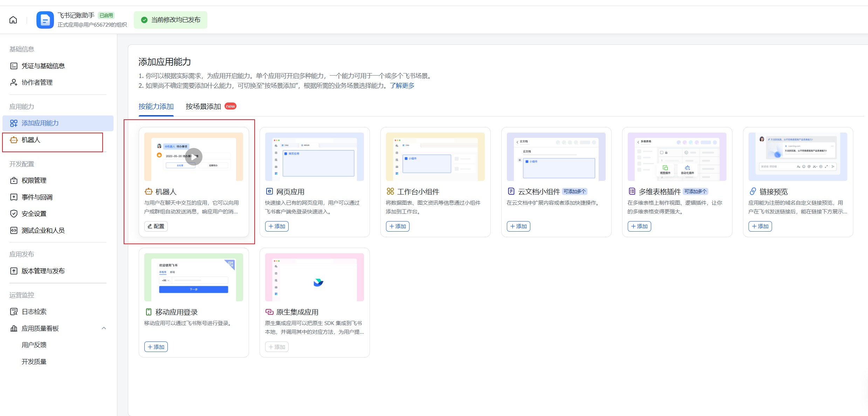Add the 链接预览 capability
The height and width of the screenshot is (416, 868).
(760, 226)
